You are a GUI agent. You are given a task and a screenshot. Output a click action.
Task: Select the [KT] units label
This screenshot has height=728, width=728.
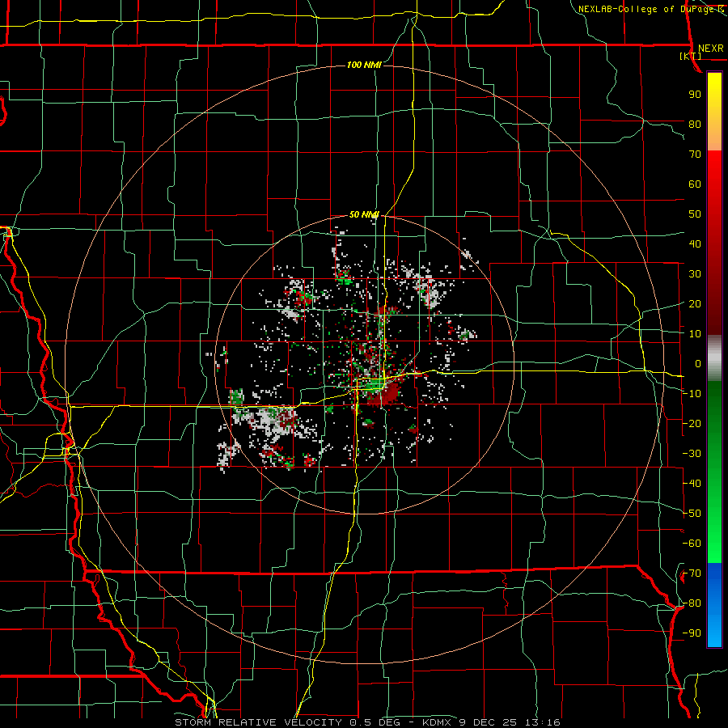(691, 56)
